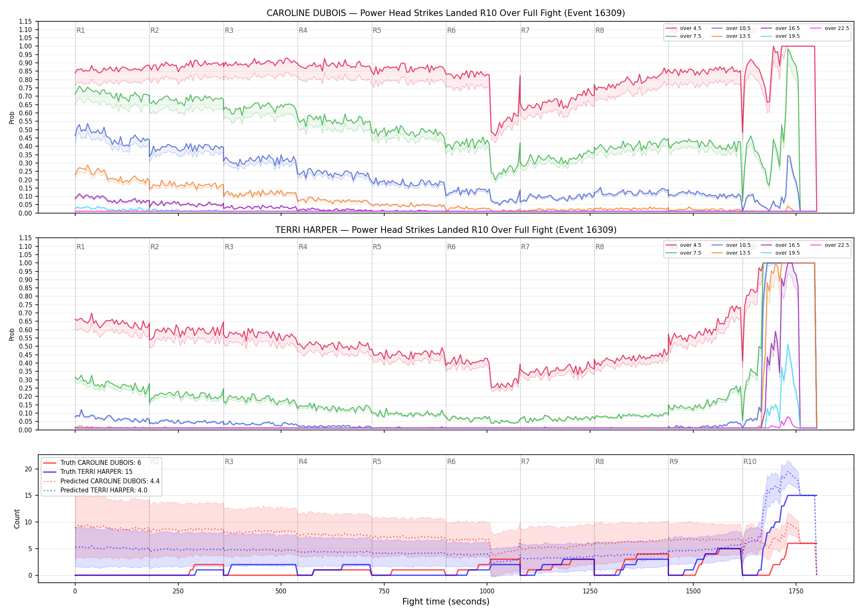Image resolution: width=863 pixels, height=616 pixels.
Task: Click the 1000 tick label on the time axis
Action: click(487, 591)
